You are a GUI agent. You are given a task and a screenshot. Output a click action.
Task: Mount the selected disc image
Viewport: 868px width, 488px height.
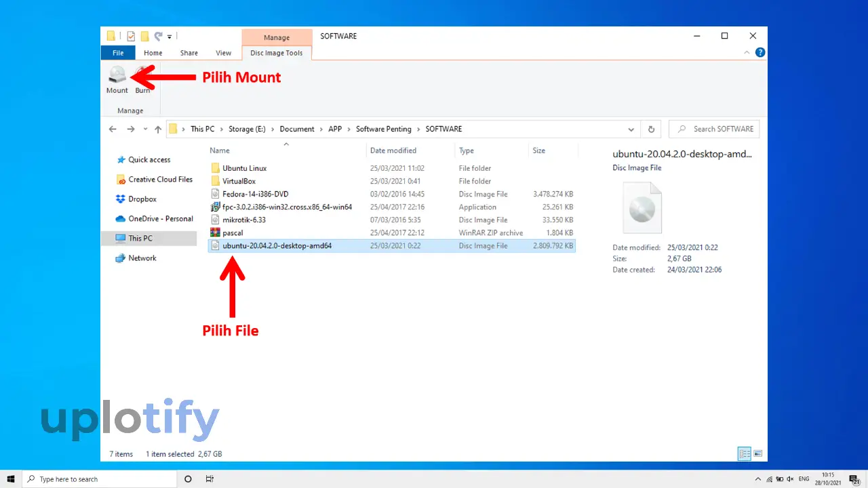117,80
